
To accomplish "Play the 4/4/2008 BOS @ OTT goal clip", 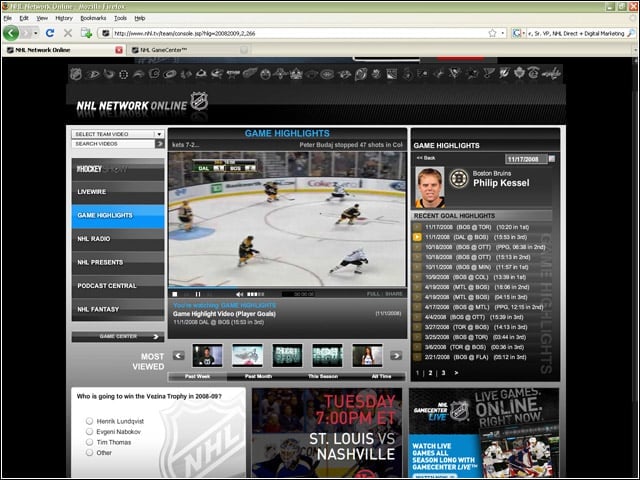I will click(x=417, y=317).
